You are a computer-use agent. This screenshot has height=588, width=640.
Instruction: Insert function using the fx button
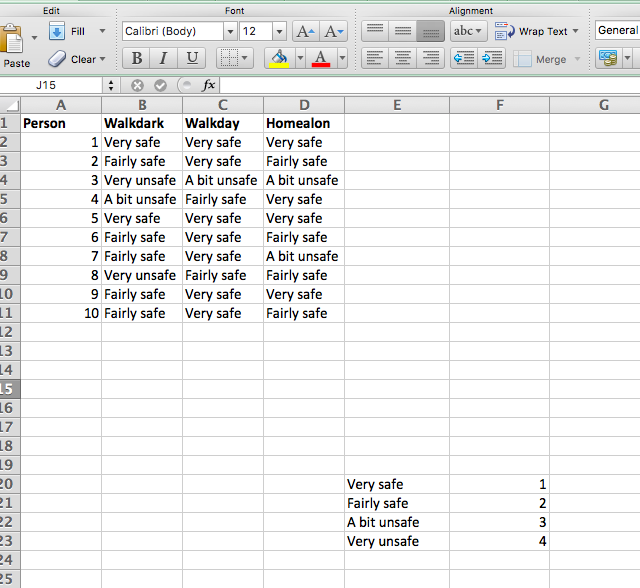[208, 86]
